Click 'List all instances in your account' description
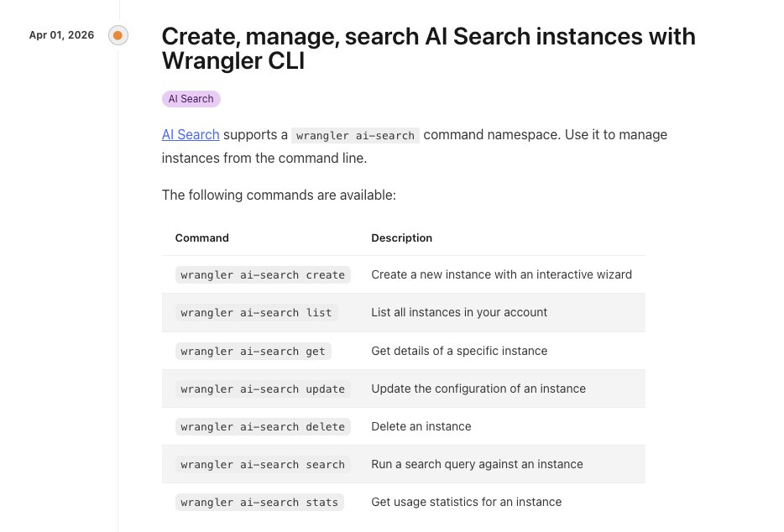Screen dimensions: 784x532 point(459,312)
